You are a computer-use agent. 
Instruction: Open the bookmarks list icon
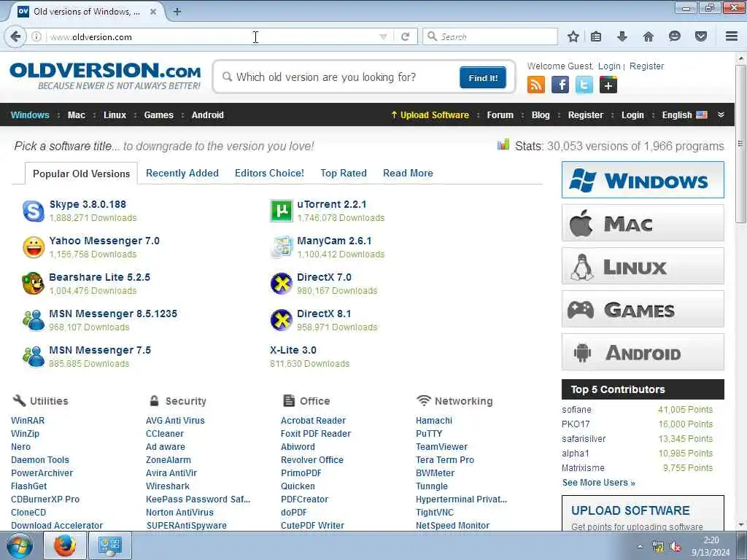[x=596, y=36]
